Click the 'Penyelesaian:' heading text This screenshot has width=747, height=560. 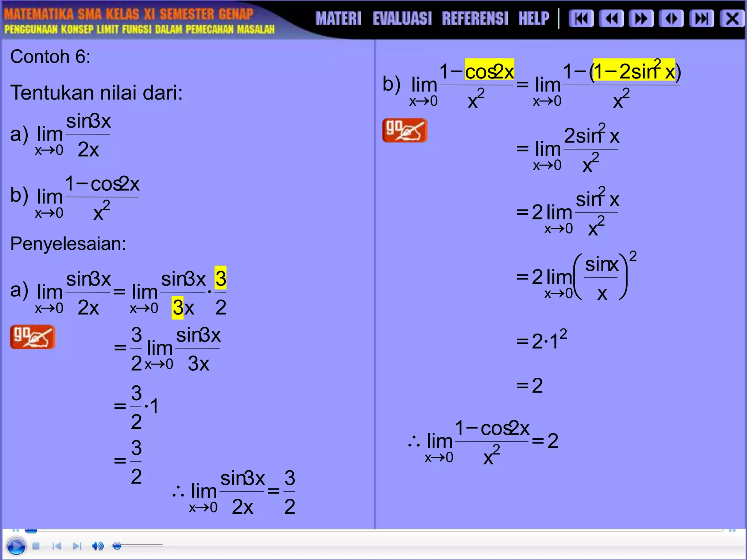(68, 244)
